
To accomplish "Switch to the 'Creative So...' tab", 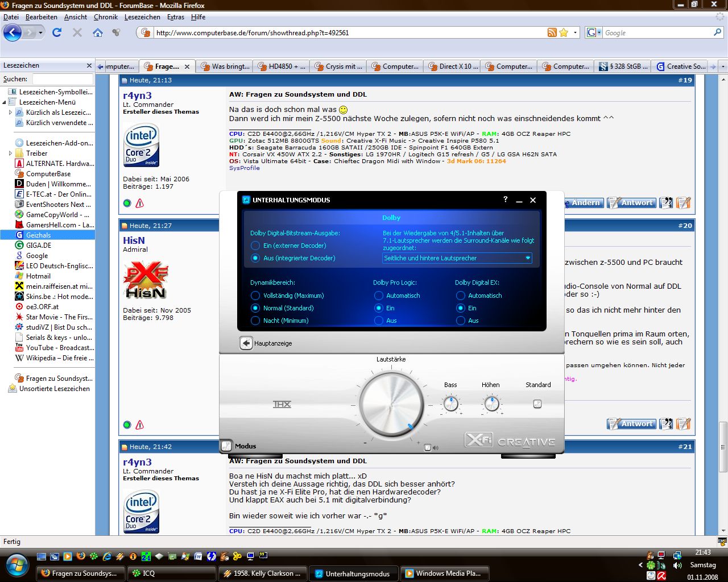I will pos(681,66).
